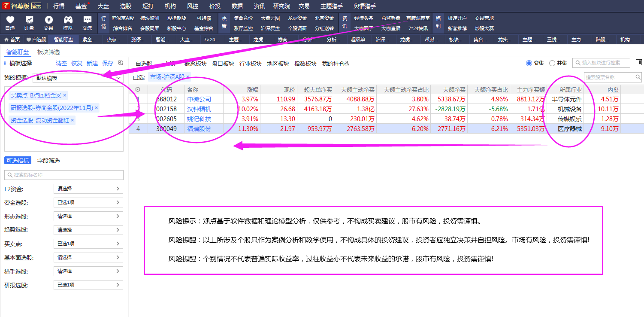Open the 盯盘 monitor icon
The image size is (644, 317).
(x=29, y=20)
